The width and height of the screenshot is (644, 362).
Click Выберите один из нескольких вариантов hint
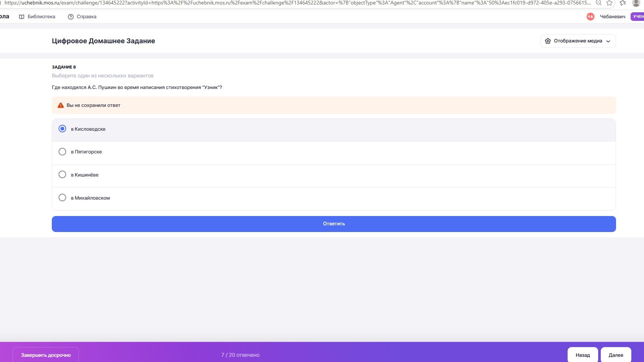[x=102, y=76]
